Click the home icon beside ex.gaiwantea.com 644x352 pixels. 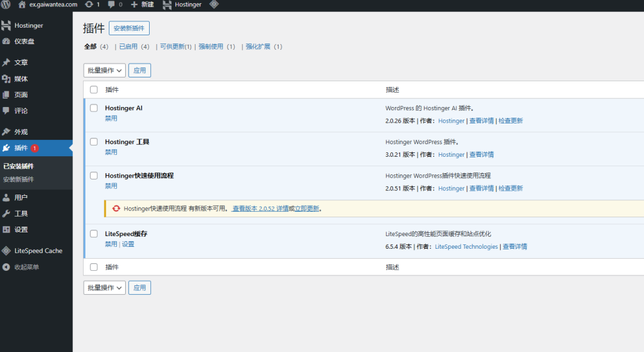22,4
